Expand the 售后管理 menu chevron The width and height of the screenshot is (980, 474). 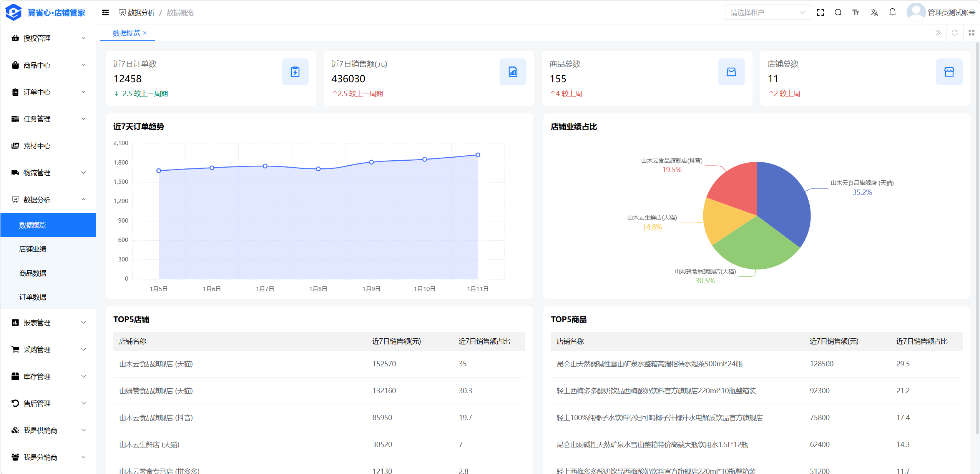[x=84, y=403]
